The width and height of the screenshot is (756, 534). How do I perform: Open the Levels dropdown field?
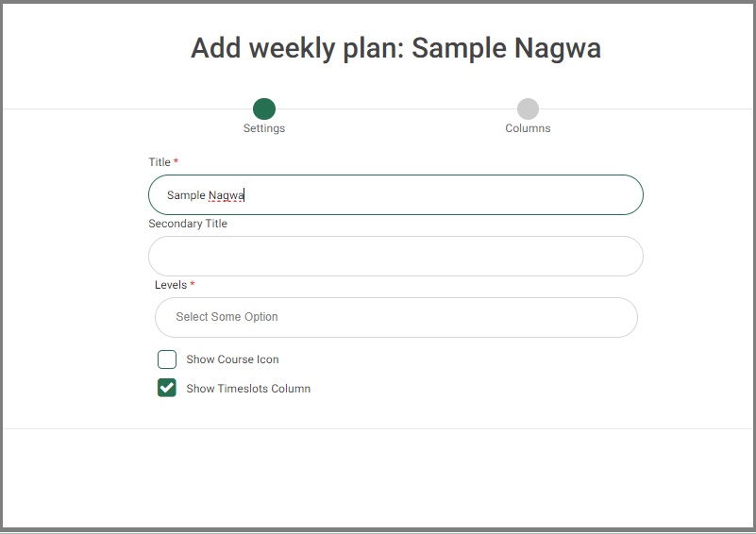click(396, 317)
